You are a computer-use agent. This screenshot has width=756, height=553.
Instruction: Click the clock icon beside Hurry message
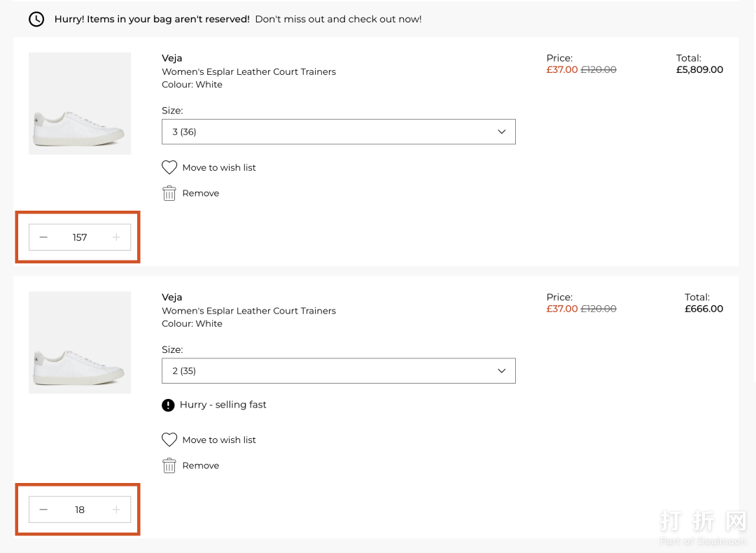pyautogui.click(x=36, y=20)
